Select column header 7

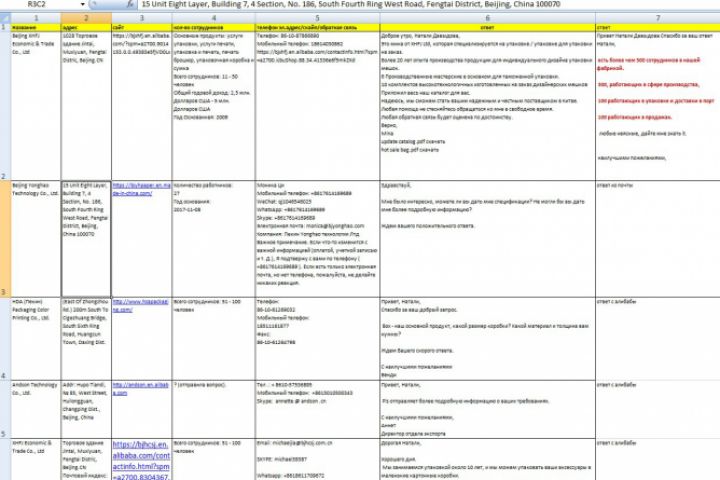(x=658, y=18)
